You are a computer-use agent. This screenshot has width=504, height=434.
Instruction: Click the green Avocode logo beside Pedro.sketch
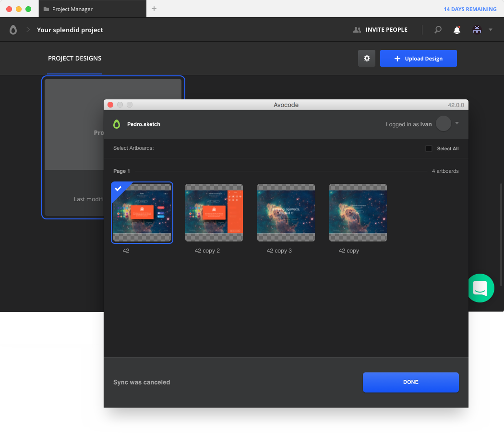point(117,124)
